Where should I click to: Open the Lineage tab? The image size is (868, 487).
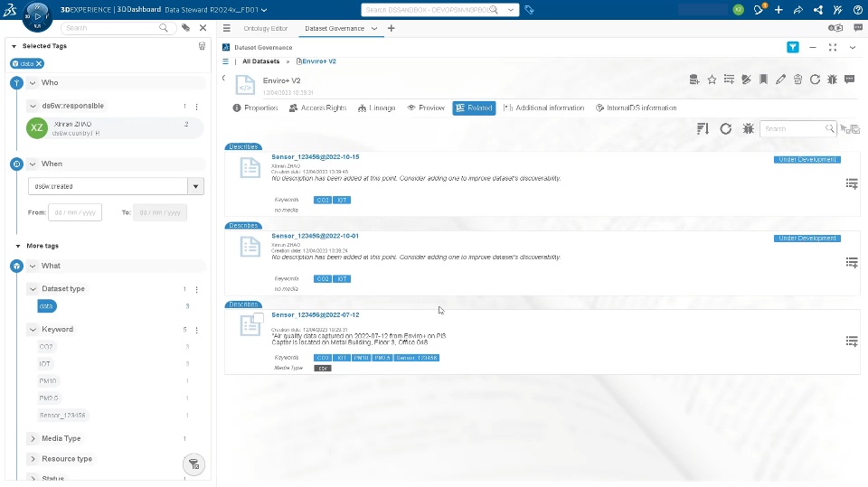pyautogui.click(x=376, y=108)
